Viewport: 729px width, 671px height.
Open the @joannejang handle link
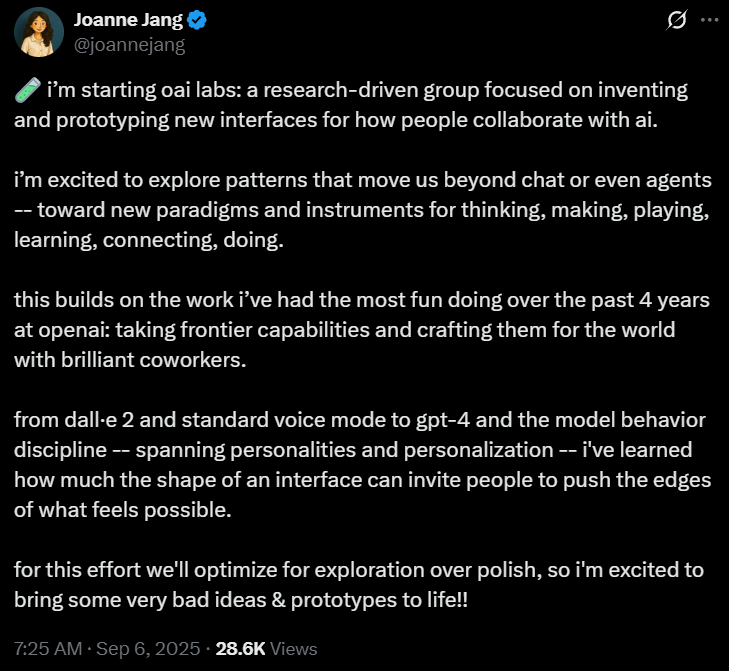click(129, 45)
